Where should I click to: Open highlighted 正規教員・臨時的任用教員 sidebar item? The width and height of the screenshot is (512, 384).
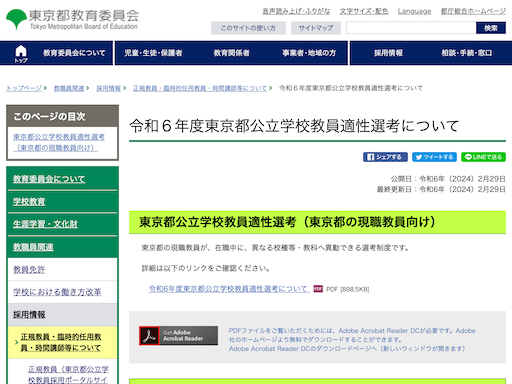pos(61,342)
